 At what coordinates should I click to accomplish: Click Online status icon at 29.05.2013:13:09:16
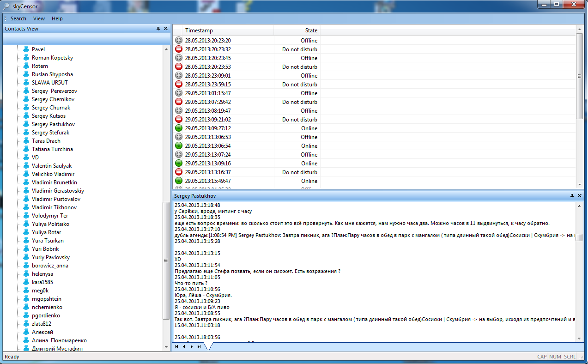tap(179, 163)
